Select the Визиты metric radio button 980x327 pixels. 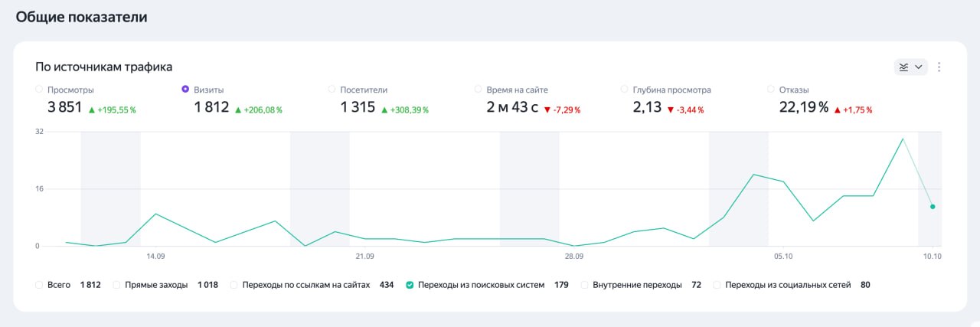[185, 90]
